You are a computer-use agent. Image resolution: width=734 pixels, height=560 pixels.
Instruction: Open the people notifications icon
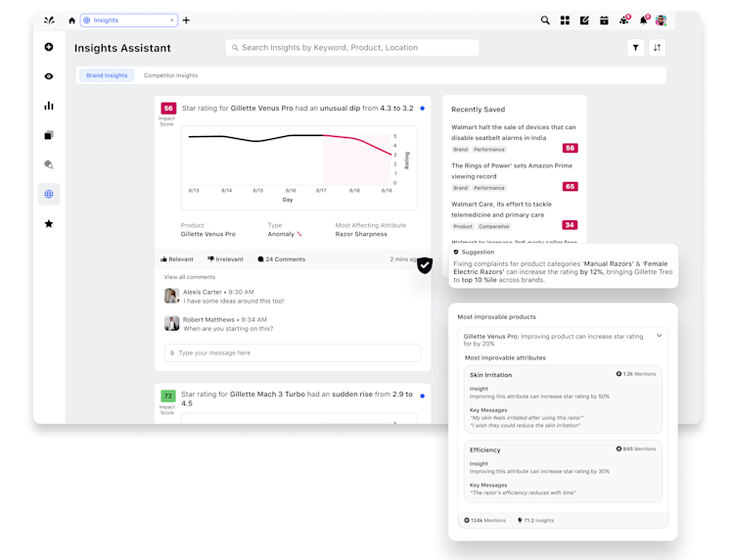[x=624, y=20]
